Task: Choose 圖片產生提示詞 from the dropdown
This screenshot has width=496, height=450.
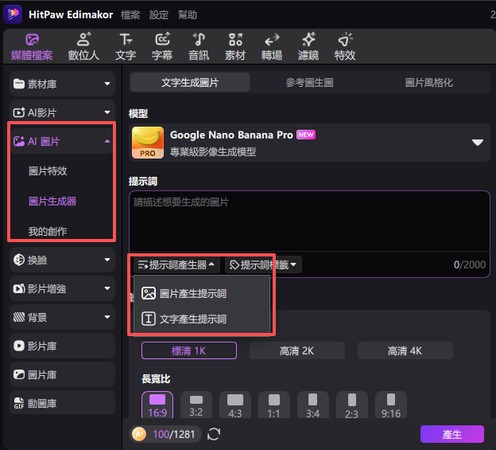Action: [x=202, y=293]
